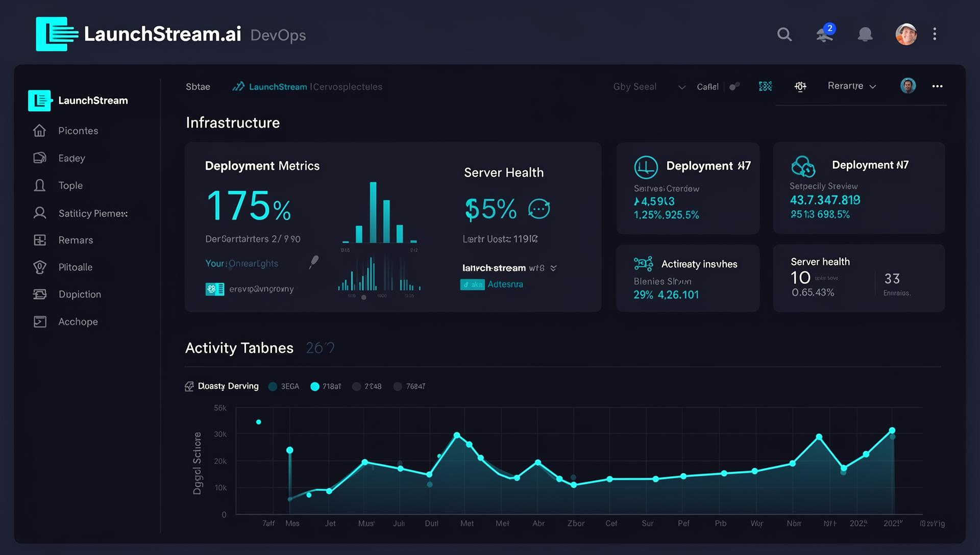Click the target crosshair icon in the toolbar
The width and height of the screenshot is (980, 555).
click(800, 86)
